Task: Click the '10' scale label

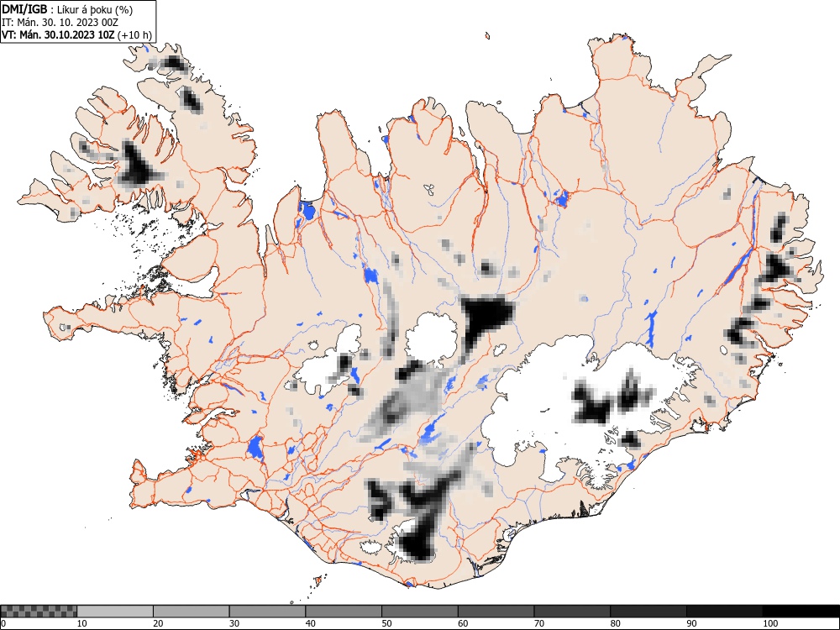Action: pos(82,623)
